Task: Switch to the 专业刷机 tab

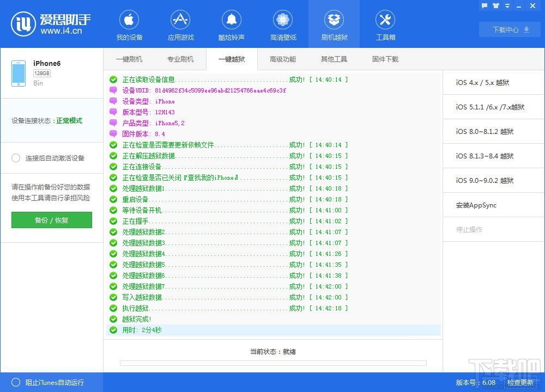Action: pos(180,59)
